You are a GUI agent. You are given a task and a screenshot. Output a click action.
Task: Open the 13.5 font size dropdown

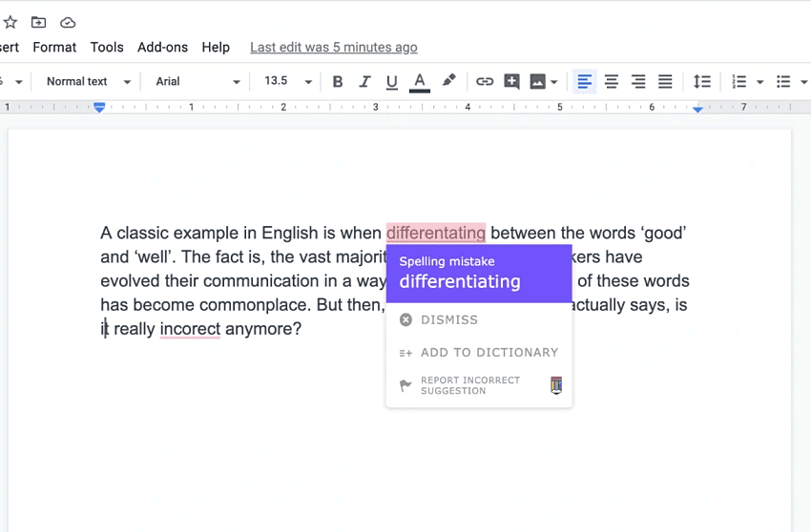point(288,81)
